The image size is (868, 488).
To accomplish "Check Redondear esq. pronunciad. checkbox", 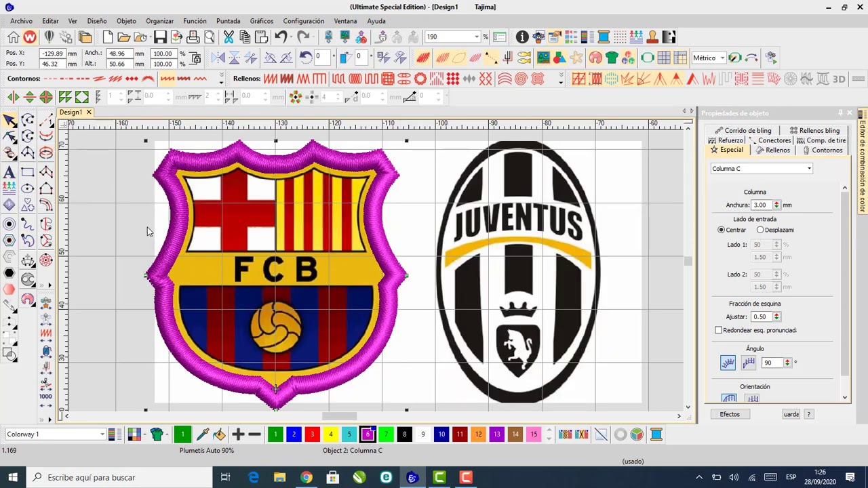I will tap(719, 330).
